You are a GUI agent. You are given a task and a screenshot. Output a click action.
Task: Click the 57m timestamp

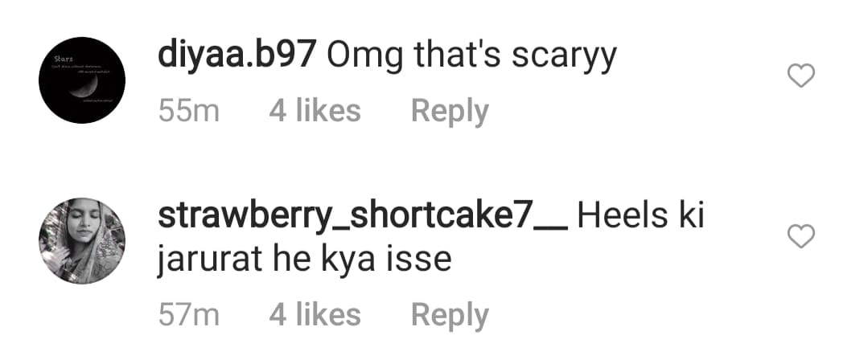189,316
